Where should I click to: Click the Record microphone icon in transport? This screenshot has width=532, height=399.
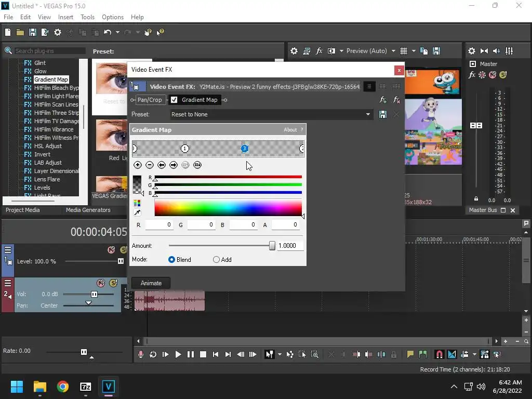pyautogui.click(x=140, y=354)
